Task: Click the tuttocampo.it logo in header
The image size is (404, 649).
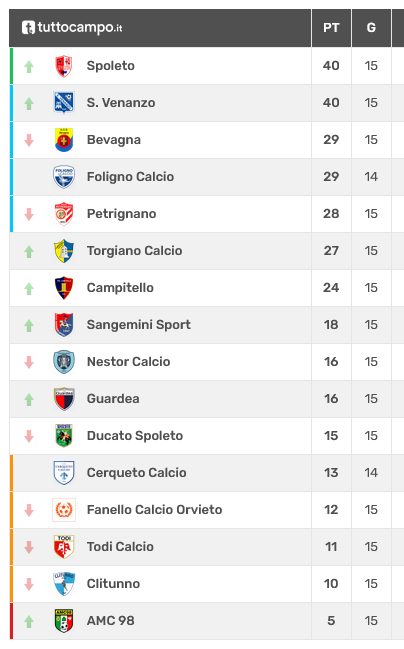Action: coord(72,28)
